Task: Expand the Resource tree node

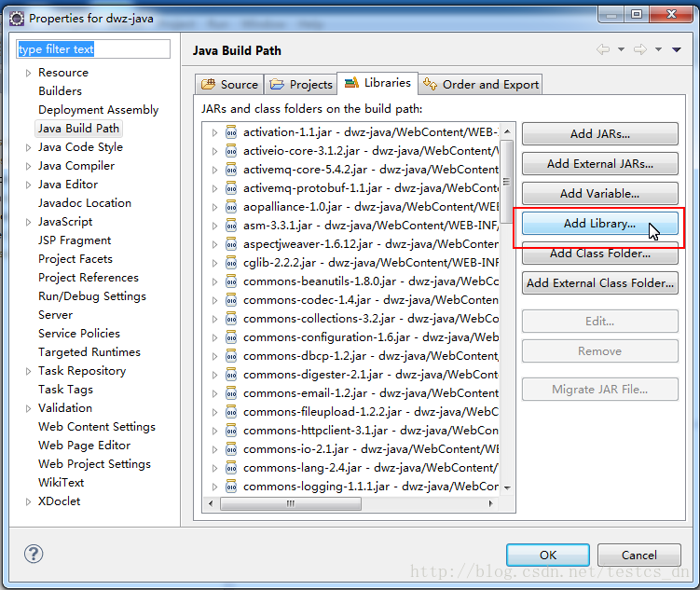Action: [x=28, y=73]
